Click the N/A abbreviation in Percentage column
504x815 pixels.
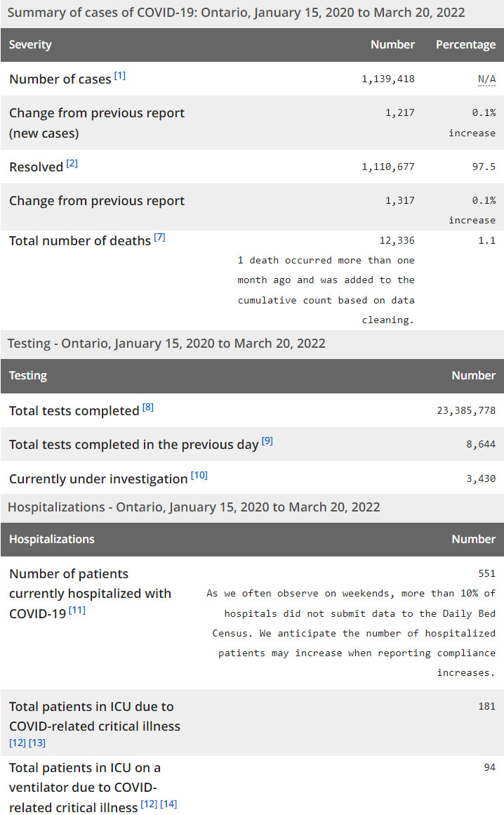pos(486,79)
